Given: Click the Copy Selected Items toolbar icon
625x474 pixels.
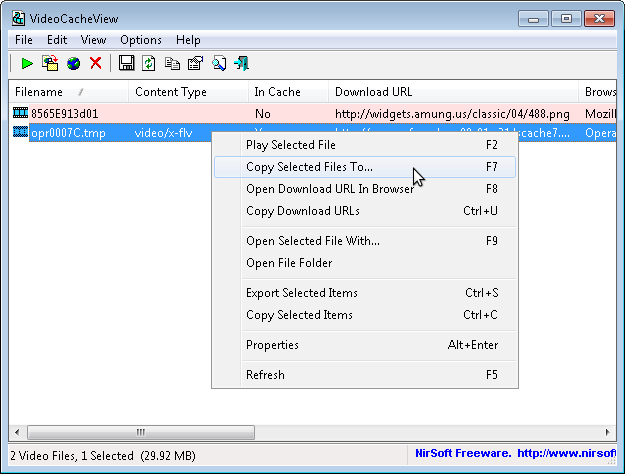Looking at the screenshot, I should 172,64.
